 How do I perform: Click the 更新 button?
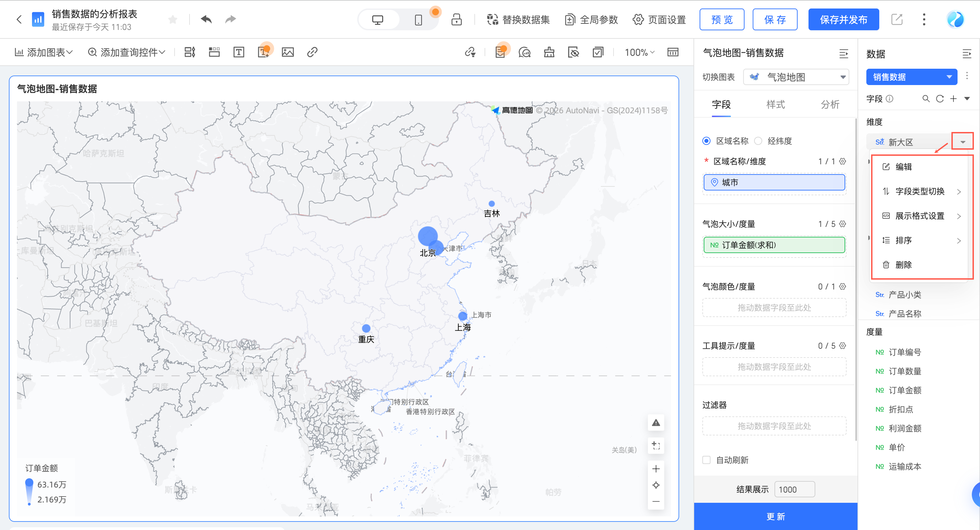pyautogui.click(x=775, y=516)
